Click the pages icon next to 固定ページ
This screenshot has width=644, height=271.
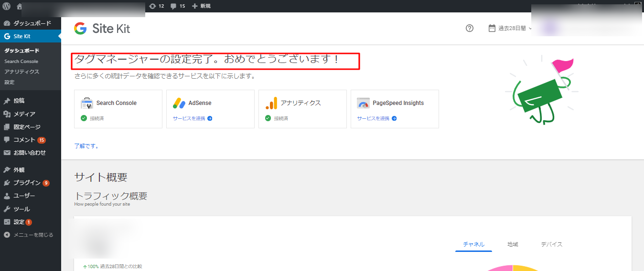click(7, 127)
